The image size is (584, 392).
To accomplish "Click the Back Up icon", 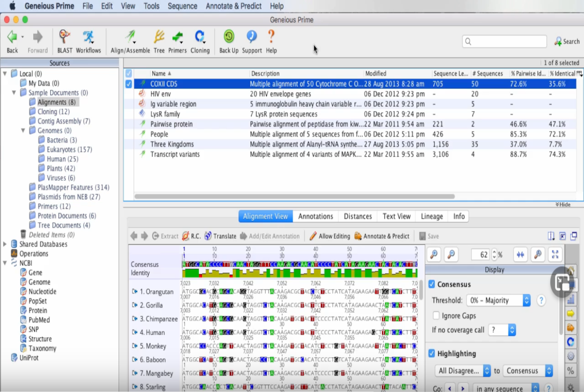I will (229, 36).
